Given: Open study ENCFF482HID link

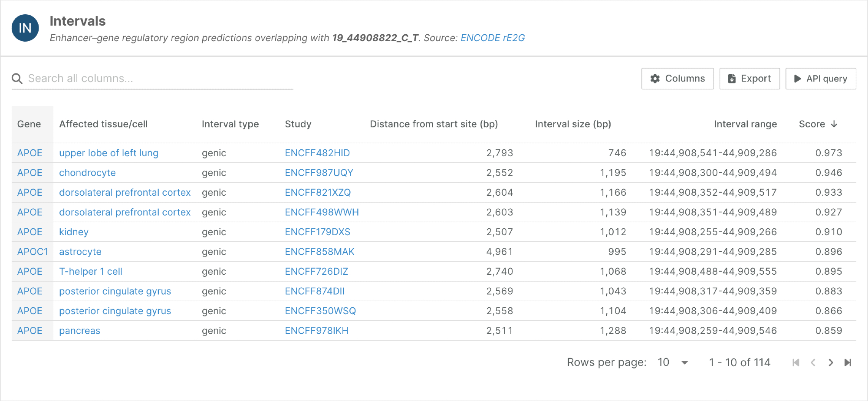Looking at the screenshot, I should 317,153.
